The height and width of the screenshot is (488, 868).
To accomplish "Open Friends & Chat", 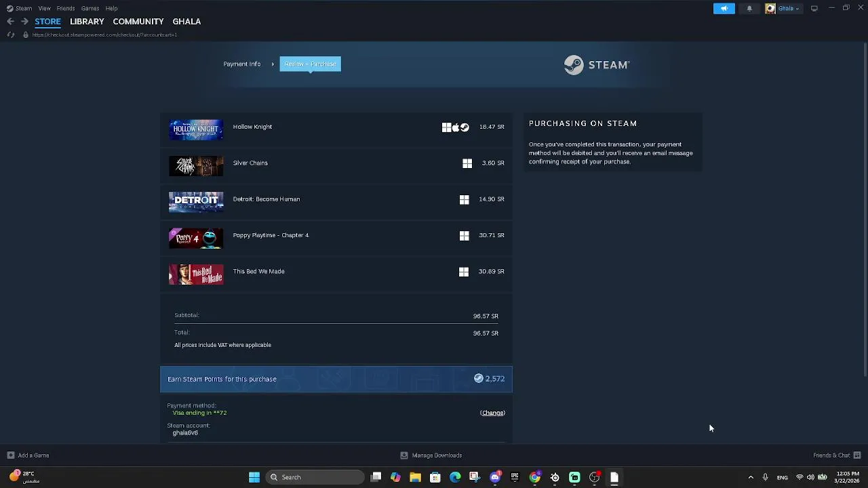I will [837, 455].
